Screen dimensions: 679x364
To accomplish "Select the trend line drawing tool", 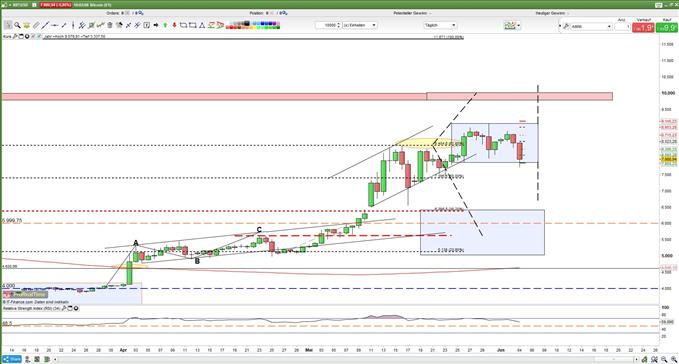I will (45, 26).
